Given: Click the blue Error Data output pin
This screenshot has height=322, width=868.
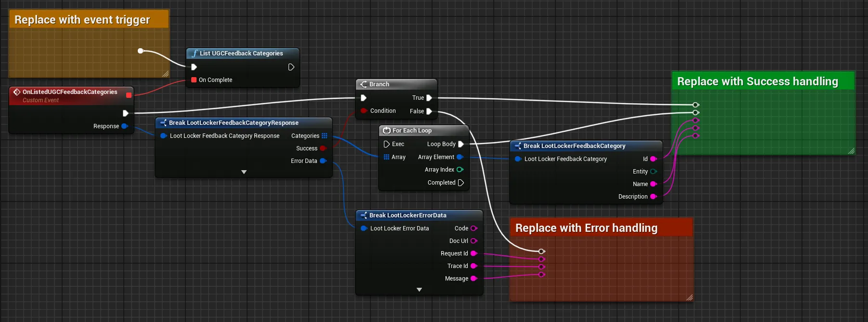Looking at the screenshot, I should (323, 161).
